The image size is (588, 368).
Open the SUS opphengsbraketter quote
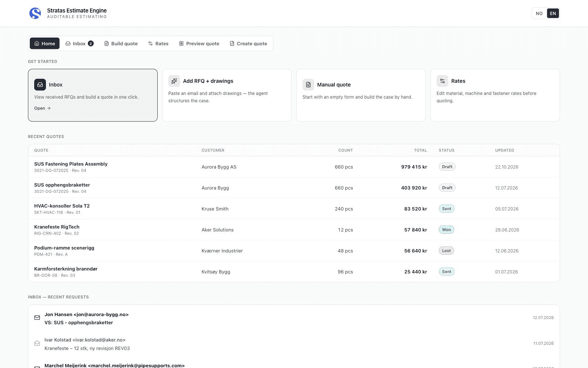pos(294,188)
